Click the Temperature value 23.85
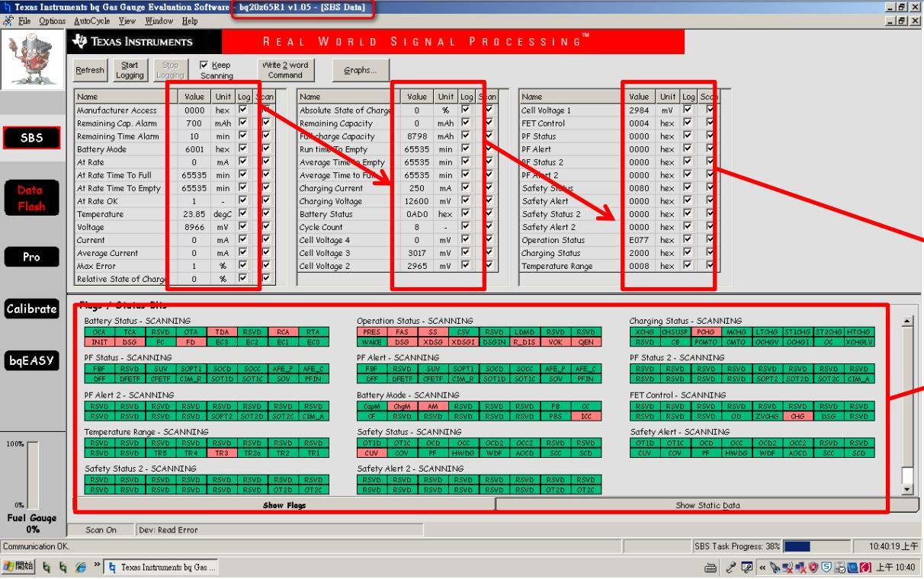The height and width of the screenshot is (579, 924). 194,214
